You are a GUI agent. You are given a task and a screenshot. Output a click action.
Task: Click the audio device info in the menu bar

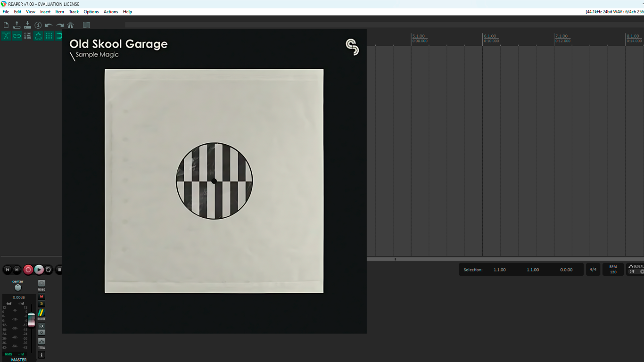point(614,12)
